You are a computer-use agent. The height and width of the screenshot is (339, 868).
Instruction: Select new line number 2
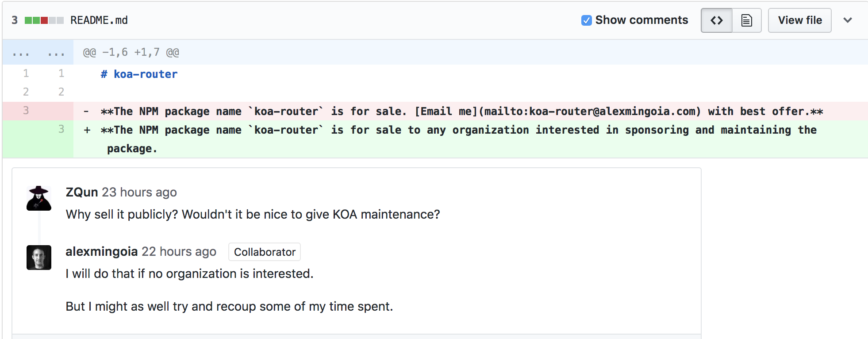[61, 92]
